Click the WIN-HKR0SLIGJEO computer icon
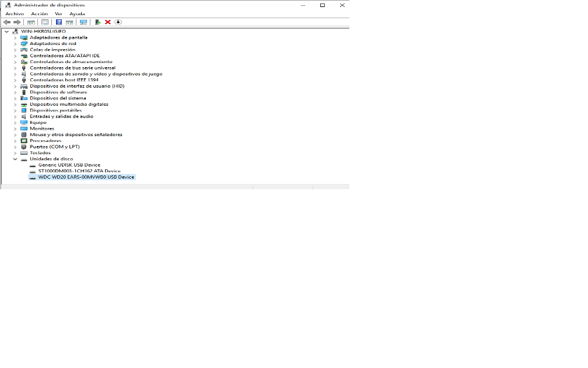The image size is (588, 368). click(x=15, y=32)
